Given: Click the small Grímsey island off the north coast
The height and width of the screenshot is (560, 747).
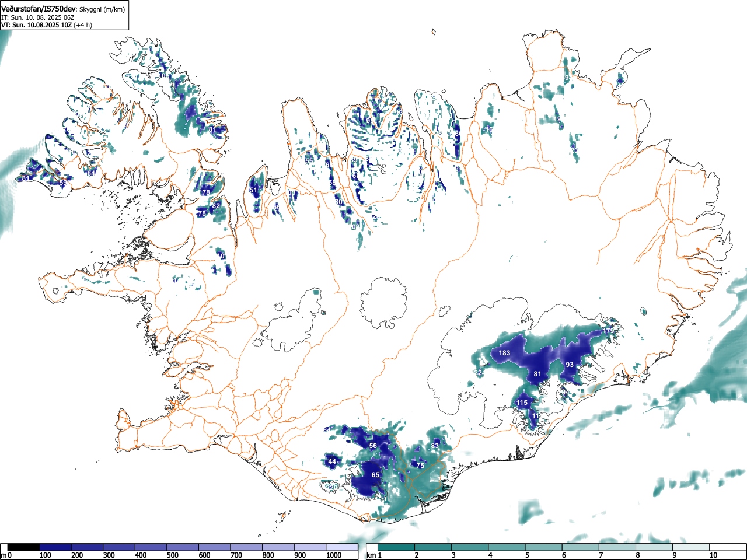Looking at the screenshot, I should pos(434,33).
